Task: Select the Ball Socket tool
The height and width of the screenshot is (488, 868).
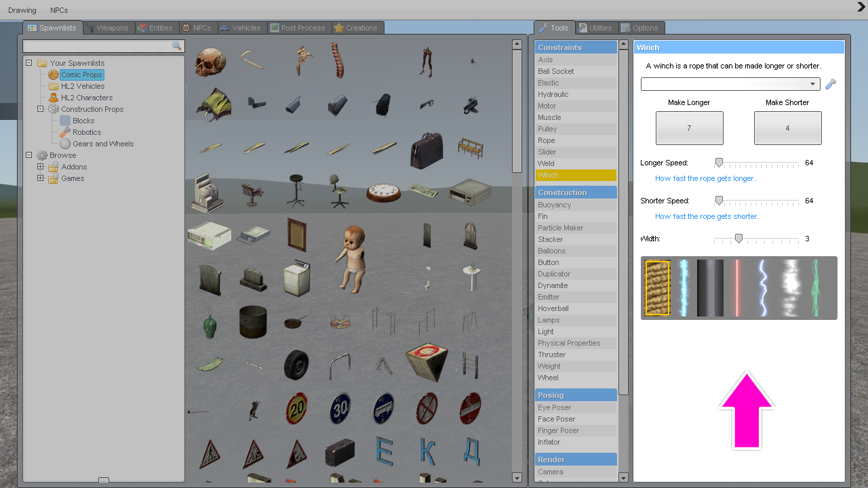Action: pos(576,71)
